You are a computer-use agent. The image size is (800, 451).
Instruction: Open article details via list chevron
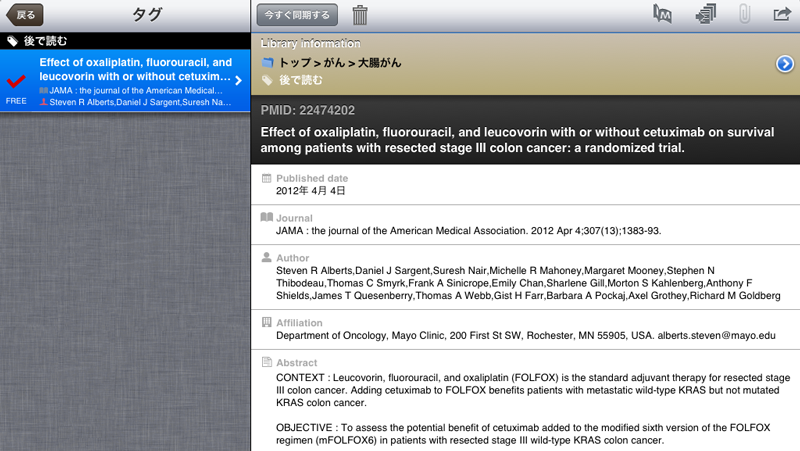click(x=238, y=80)
